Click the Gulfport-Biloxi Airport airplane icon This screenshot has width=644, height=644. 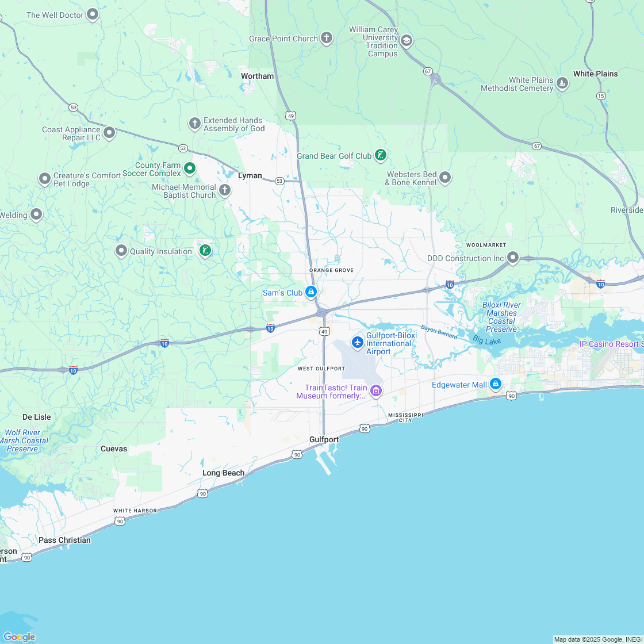pos(358,342)
